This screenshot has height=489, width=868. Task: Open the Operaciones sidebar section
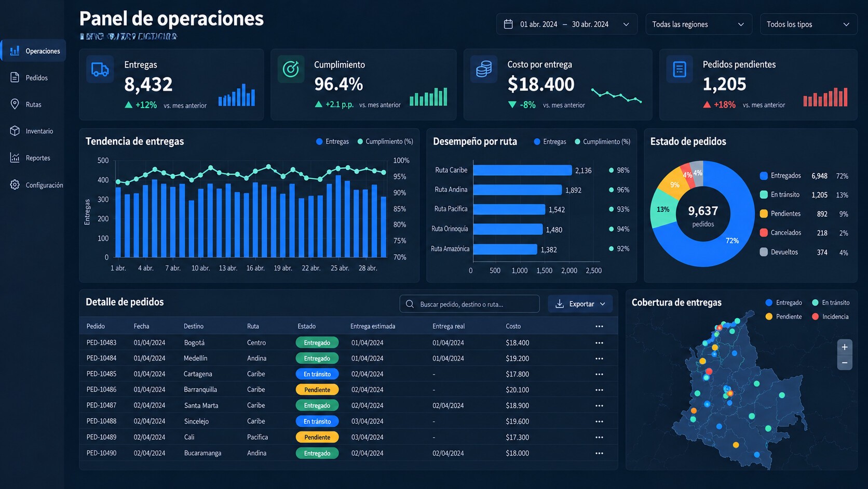(x=34, y=51)
